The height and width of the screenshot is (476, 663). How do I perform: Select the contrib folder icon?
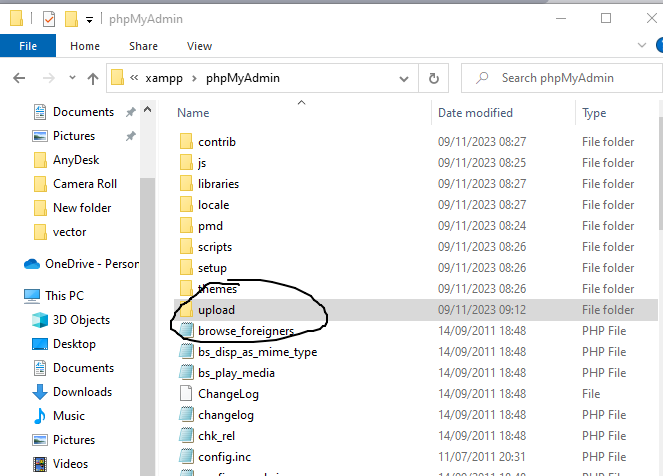[x=186, y=142]
